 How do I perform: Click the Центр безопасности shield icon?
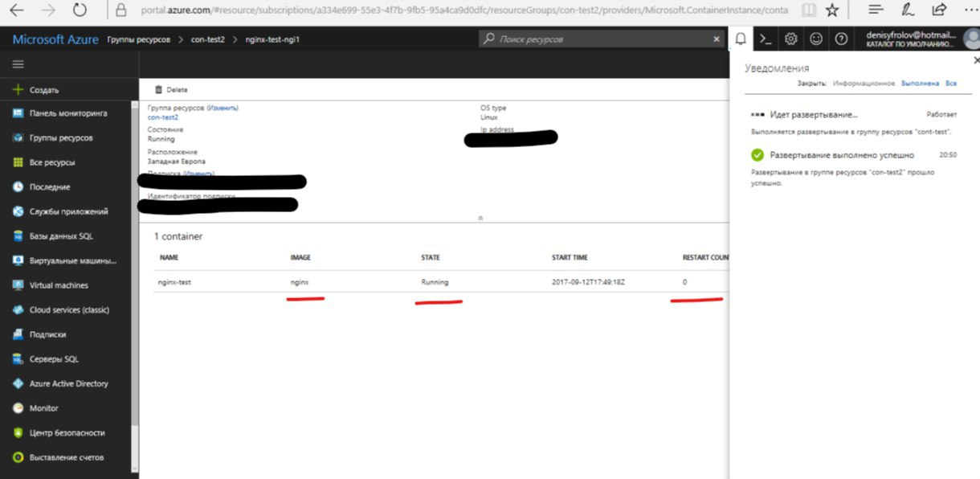[x=18, y=432]
